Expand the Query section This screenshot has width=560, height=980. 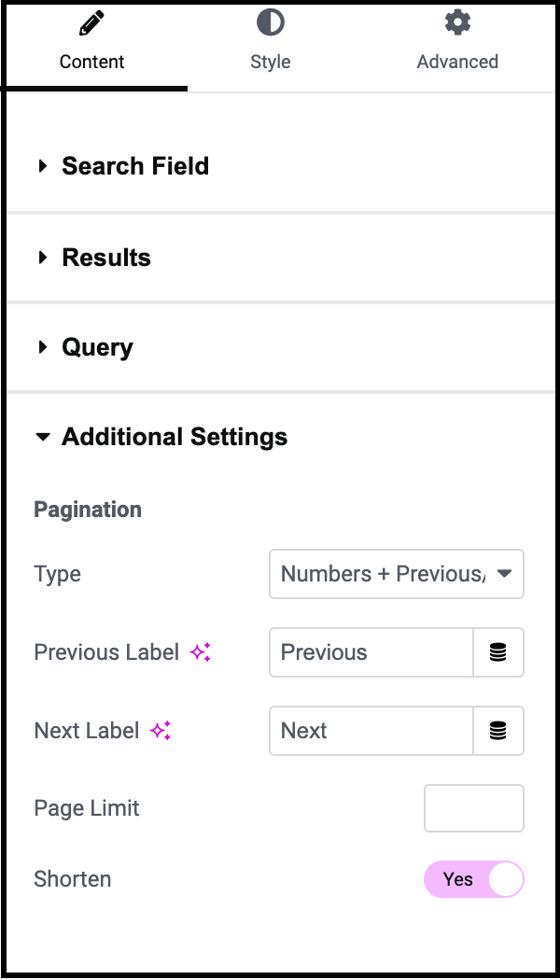click(x=280, y=347)
